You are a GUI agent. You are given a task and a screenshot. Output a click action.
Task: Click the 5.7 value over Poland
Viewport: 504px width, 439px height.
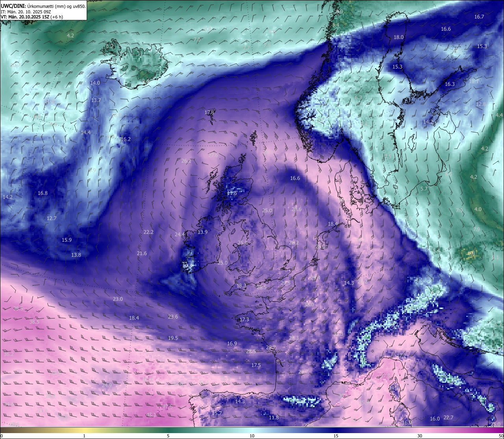tap(424, 189)
